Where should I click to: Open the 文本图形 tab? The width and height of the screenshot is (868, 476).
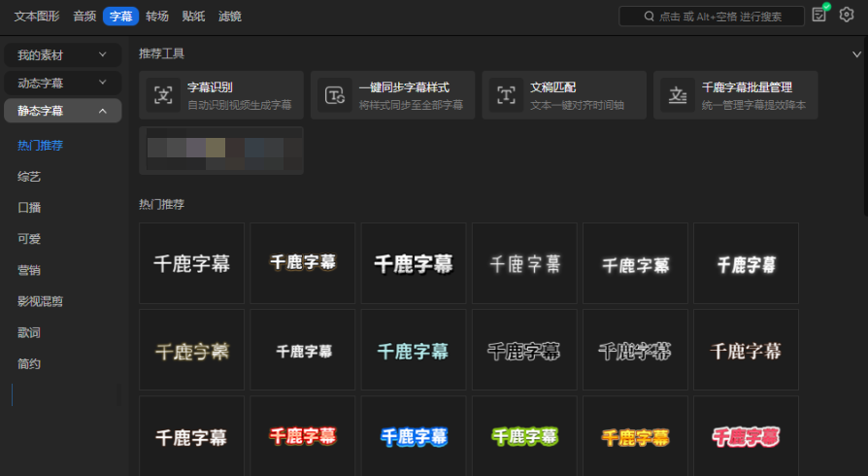coord(37,17)
